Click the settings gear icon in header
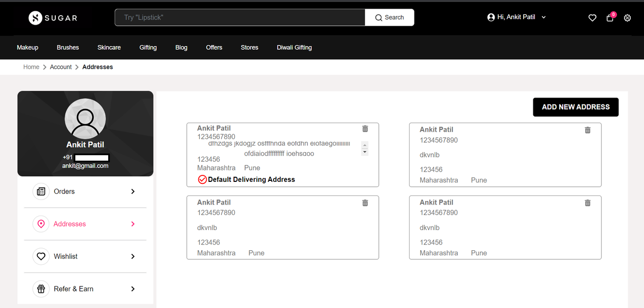This screenshot has width=644, height=308. click(x=627, y=18)
